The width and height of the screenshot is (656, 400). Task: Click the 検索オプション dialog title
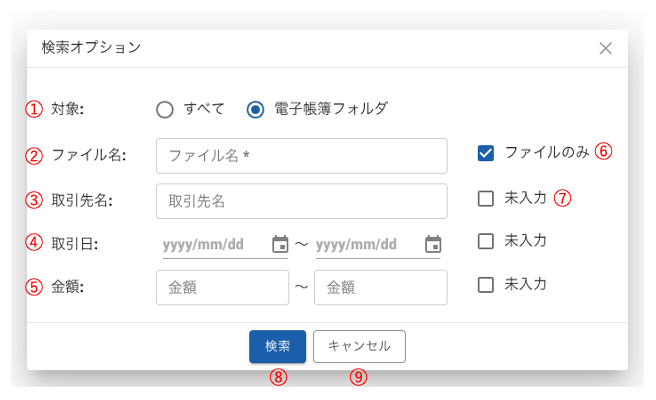[91, 47]
